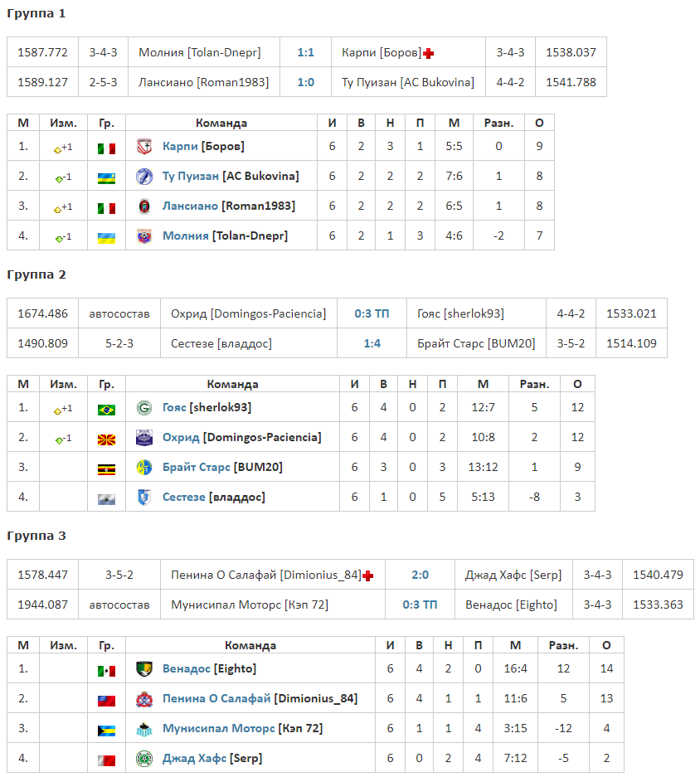Open the 0:3 ТП score for Охрид match
This screenshot has width=700, height=777.
372,313
